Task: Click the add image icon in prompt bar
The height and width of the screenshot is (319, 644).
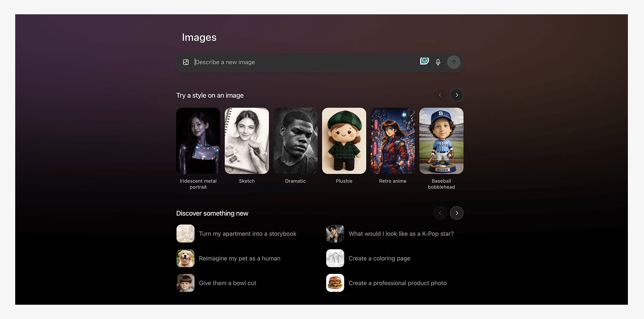Action: click(x=186, y=62)
